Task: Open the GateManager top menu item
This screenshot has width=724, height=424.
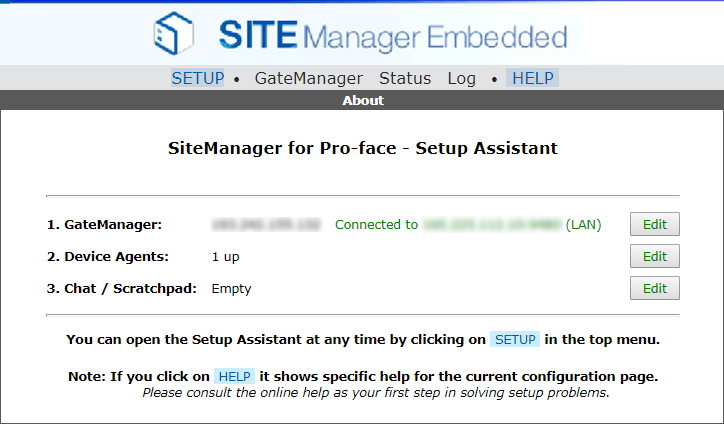Action: tap(309, 78)
